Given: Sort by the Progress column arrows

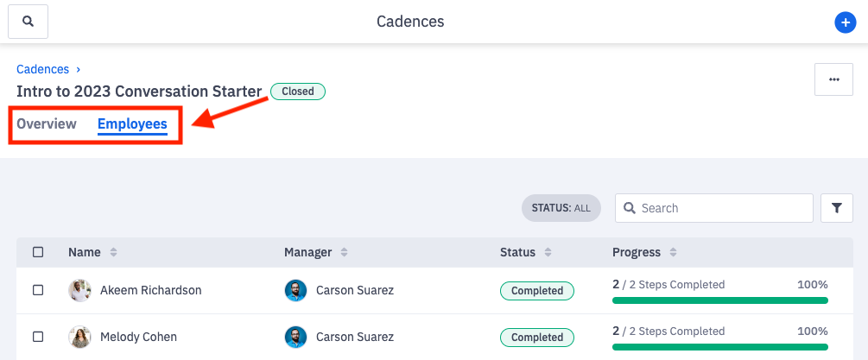Looking at the screenshot, I should (672, 252).
